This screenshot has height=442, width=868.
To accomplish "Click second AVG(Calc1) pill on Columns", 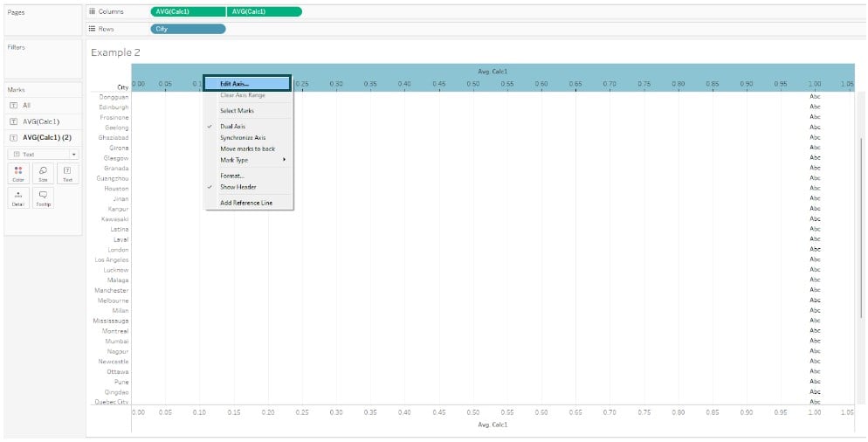I will (x=264, y=11).
